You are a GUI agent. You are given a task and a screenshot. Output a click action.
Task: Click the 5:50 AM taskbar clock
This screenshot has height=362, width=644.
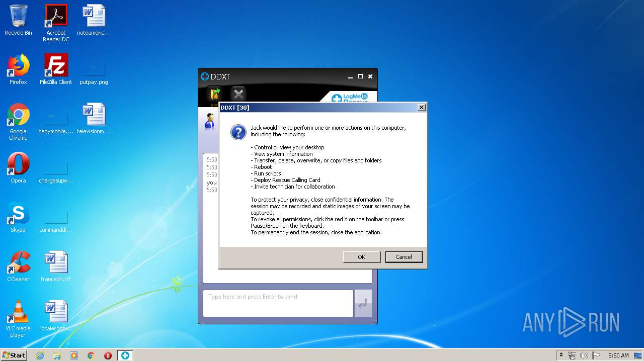[618, 355]
